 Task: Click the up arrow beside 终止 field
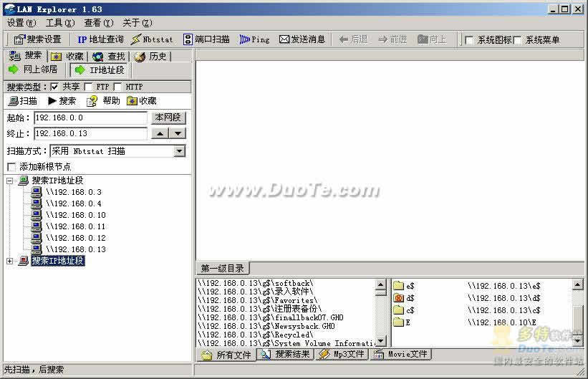click(160, 133)
